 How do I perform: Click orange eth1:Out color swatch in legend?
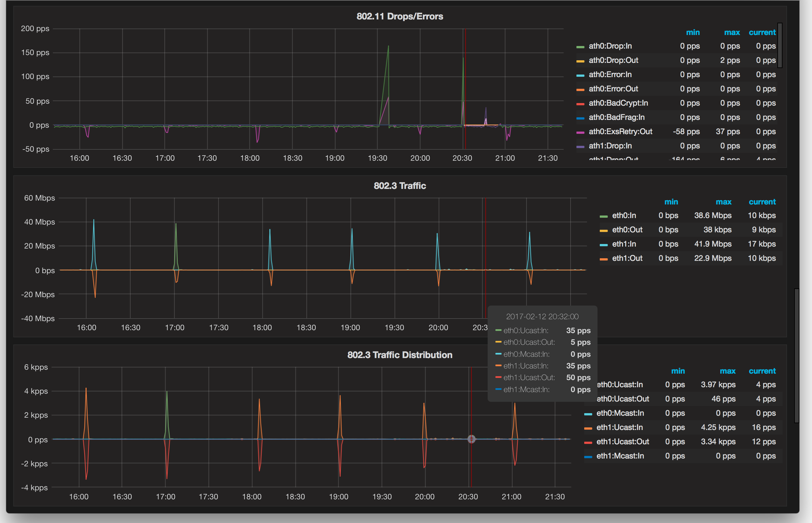tap(603, 259)
